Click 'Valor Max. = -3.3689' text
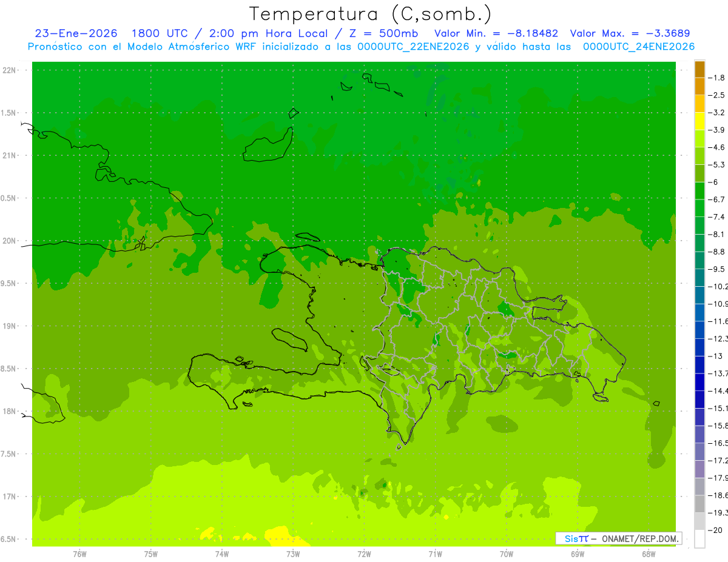Image resolution: width=728 pixels, height=562 pixels. tap(630, 33)
